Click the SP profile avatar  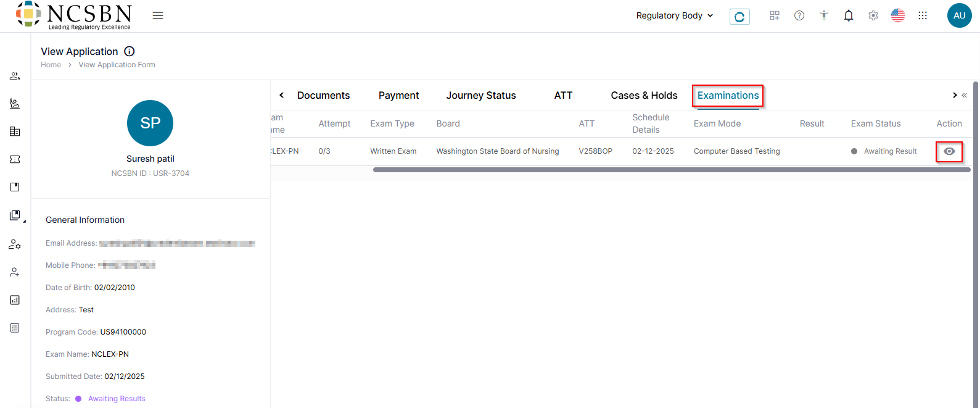point(150,123)
